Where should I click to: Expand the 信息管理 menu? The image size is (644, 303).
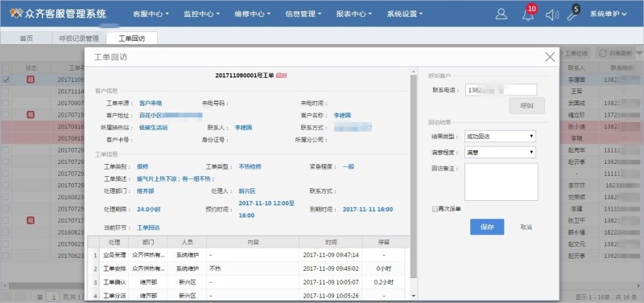[303, 14]
